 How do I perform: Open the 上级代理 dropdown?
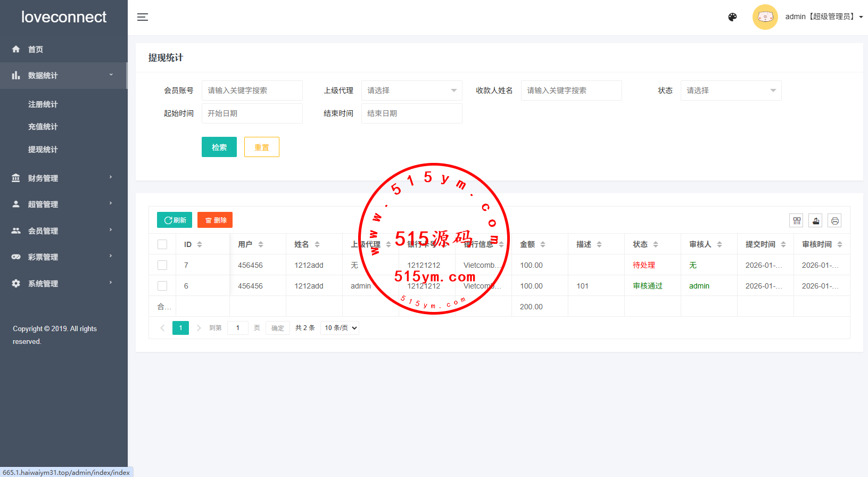411,91
